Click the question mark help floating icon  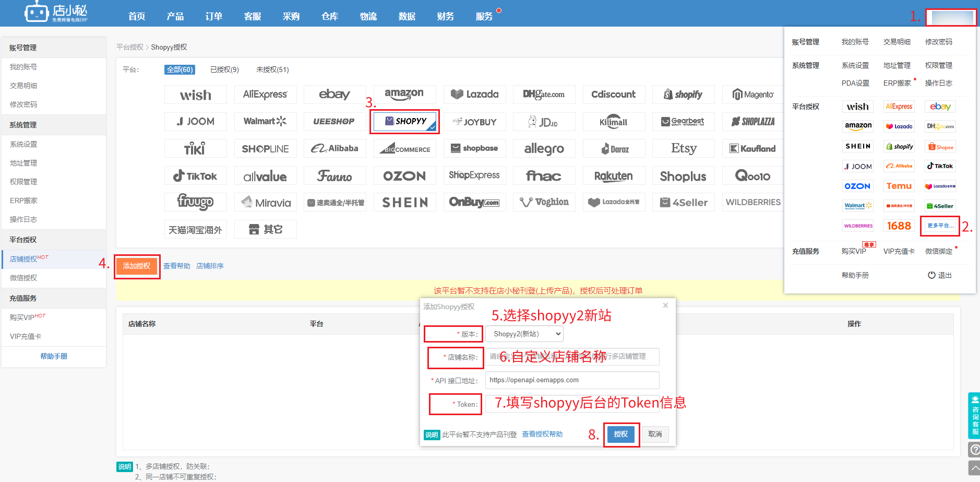point(974,450)
